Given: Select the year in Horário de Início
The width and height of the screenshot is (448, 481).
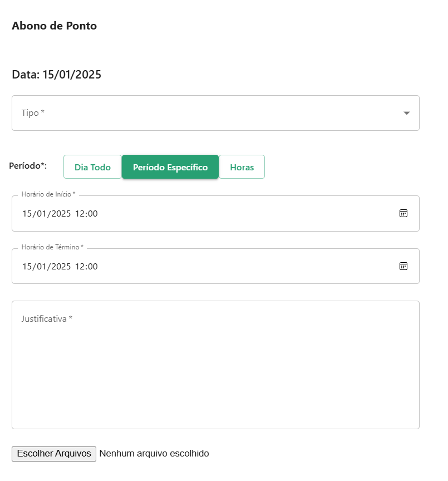Looking at the screenshot, I should click(x=61, y=214).
